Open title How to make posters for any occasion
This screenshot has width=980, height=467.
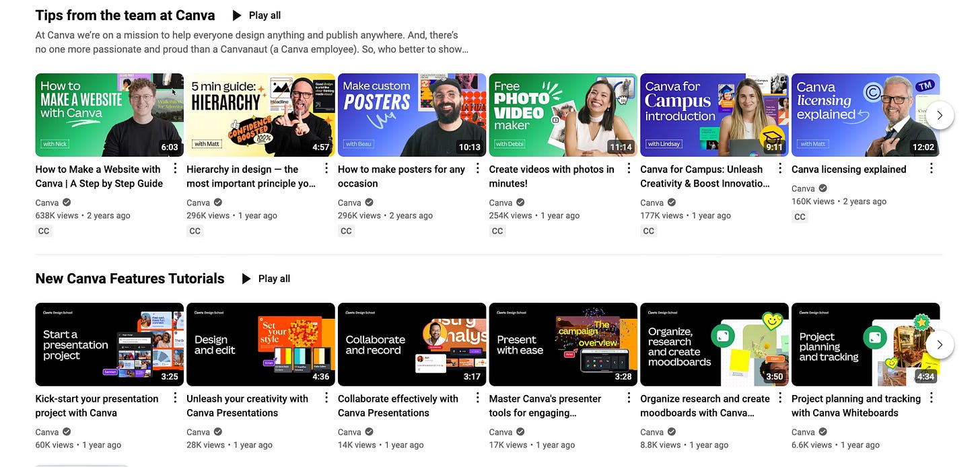pos(401,176)
